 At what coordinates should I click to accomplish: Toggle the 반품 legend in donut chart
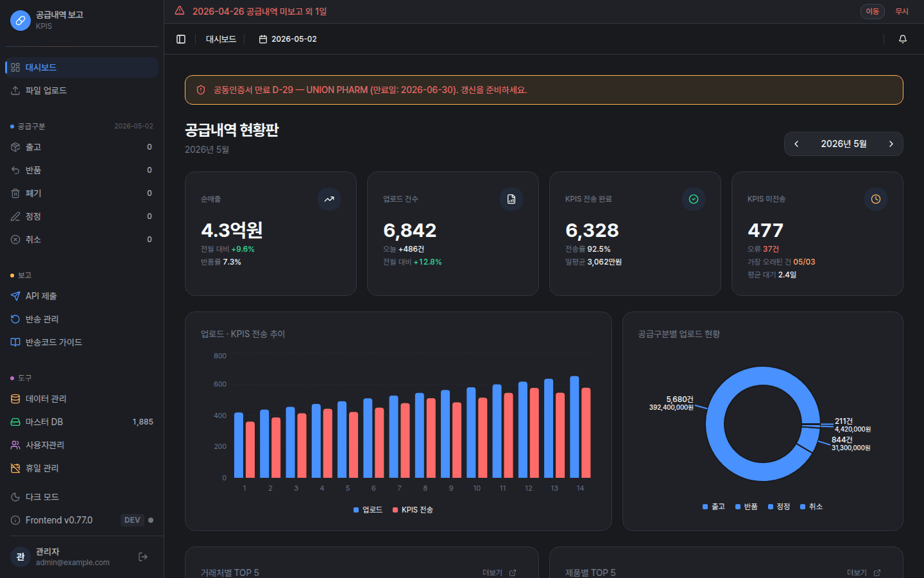pyautogui.click(x=746, y=507)
